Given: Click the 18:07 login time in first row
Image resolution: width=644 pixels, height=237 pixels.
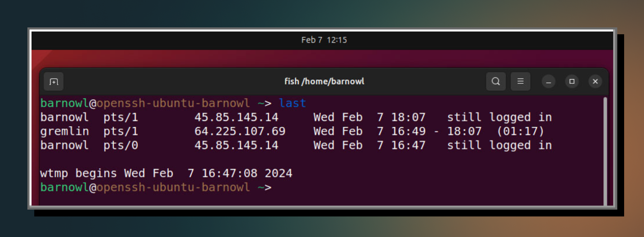Looking at the screenshot, I should (408, 117).
